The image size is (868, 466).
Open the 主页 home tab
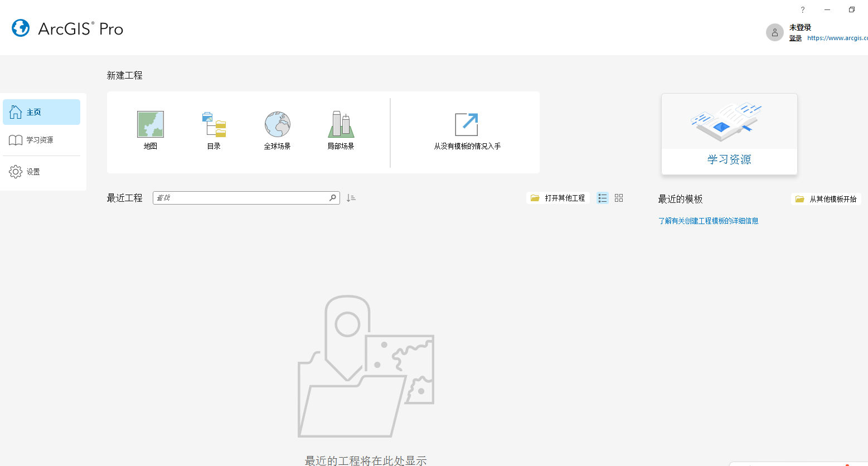[42, 112]
